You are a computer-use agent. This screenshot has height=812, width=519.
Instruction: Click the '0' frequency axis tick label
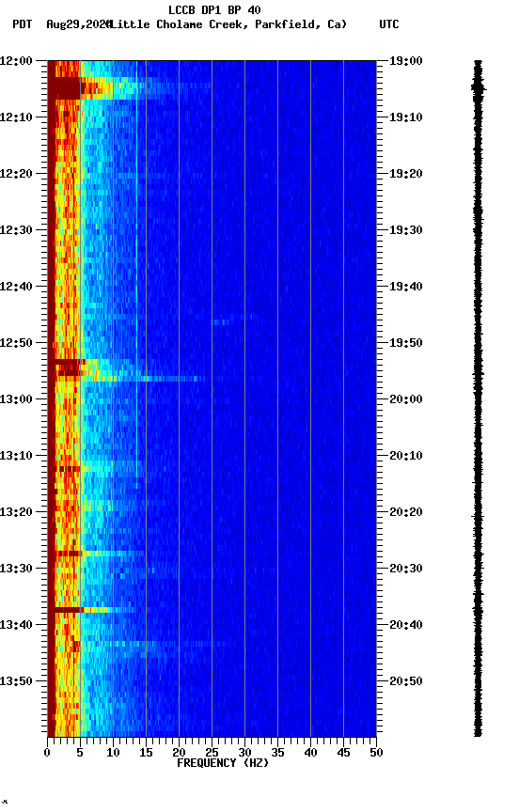click(47, 753)
